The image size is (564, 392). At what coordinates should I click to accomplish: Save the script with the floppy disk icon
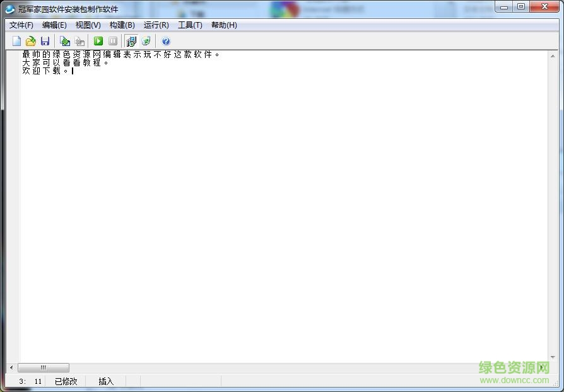45,41
